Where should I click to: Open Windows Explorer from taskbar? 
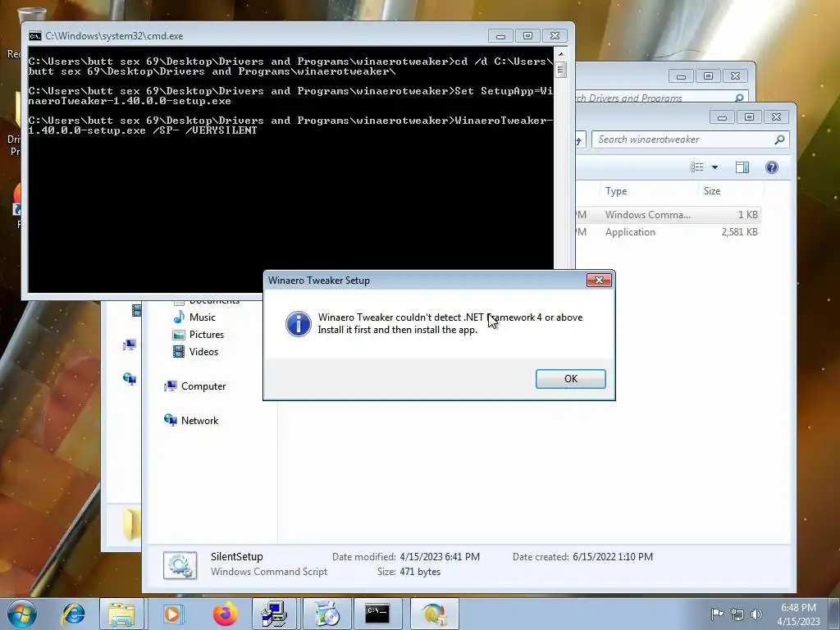pyautogui.click(x=121, y=614)
